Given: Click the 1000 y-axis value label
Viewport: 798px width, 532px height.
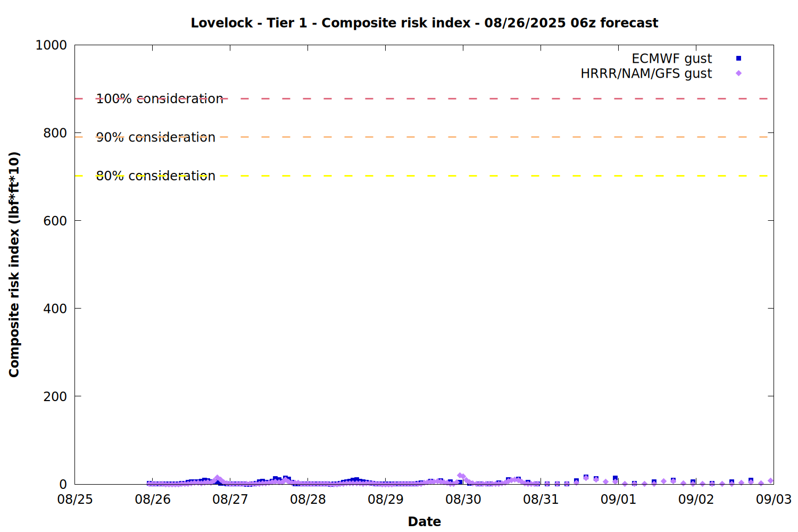Looking at the screenshot, I should (51, 45).
